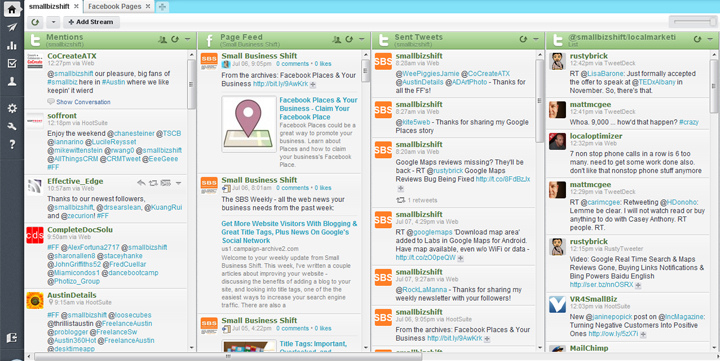
Task: Open the Settings gear icon in sidebar
Action: 12,108
